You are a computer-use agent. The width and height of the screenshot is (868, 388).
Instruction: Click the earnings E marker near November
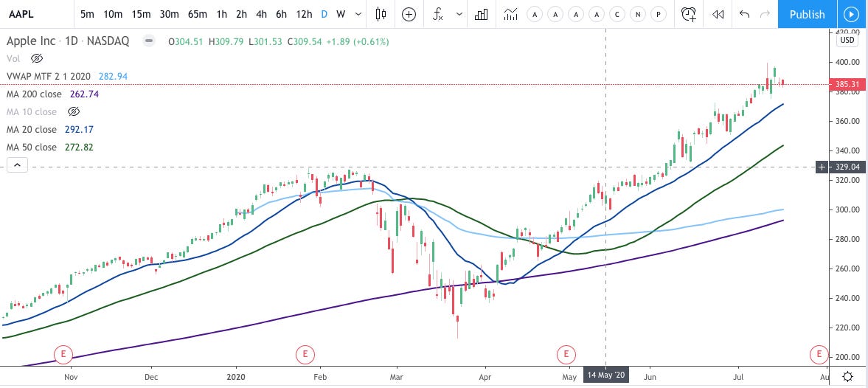tap(63, 353)
